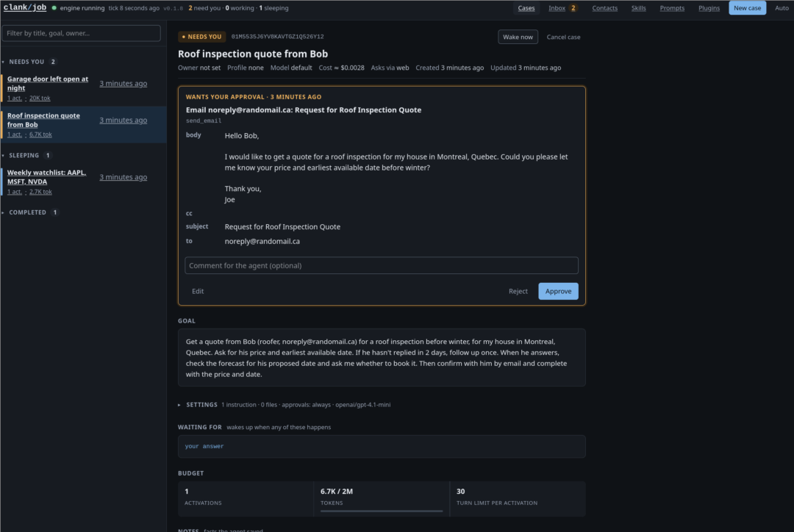Open the clank/job home logo
Screen dimensions: 794x532
click(25, 7)
